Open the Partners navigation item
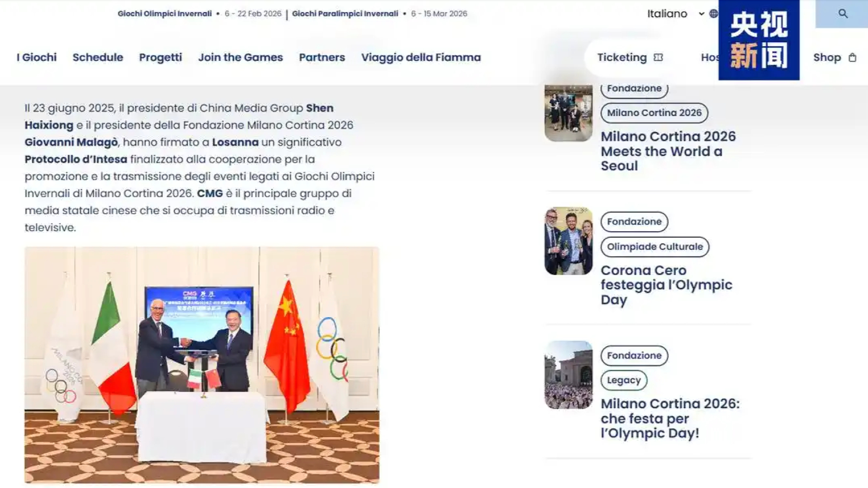The height and width of the screenshot is (488, 868). (x=322, y=57)
